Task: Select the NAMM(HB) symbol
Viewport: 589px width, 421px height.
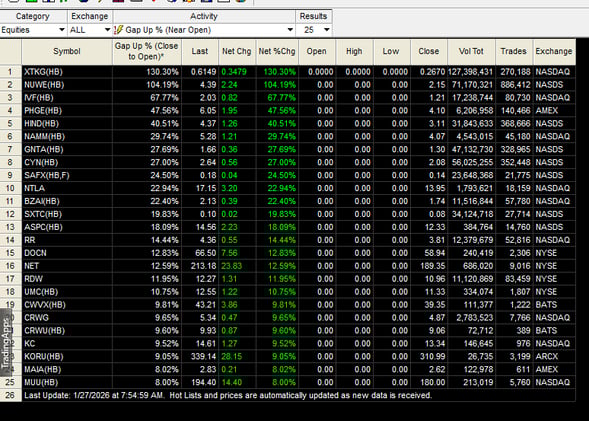Action: tap(44, 136)
